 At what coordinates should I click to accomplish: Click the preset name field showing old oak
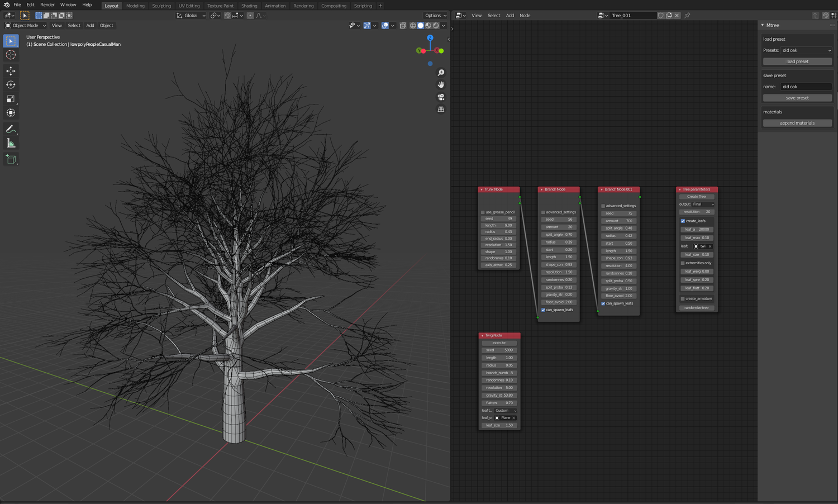tap(806, 87)
